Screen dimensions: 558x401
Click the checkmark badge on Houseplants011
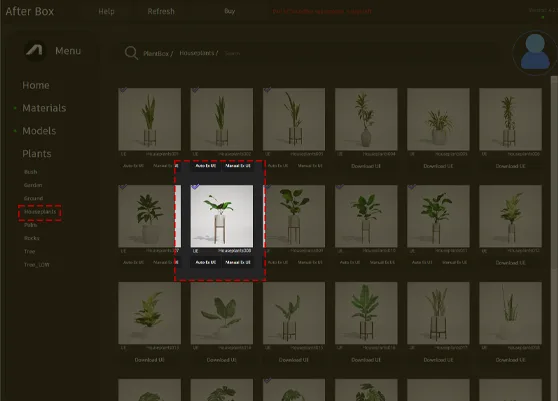pyautogui.click(x=412, y=186)
